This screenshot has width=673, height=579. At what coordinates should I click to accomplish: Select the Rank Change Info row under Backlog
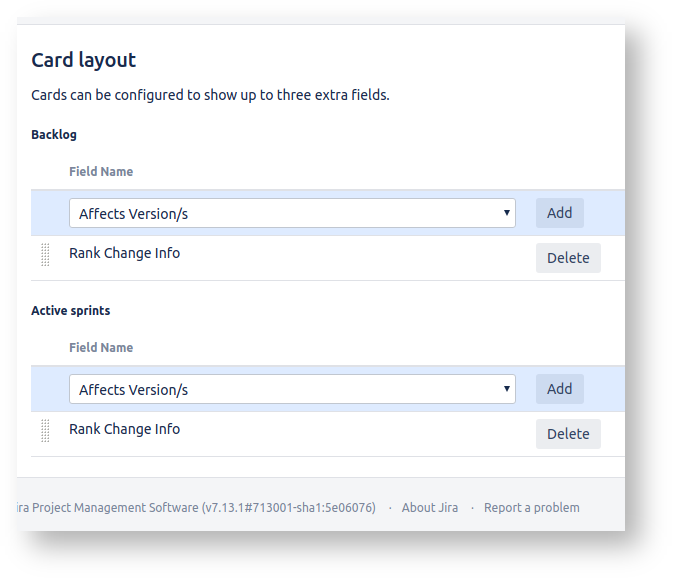coord(125,254)
